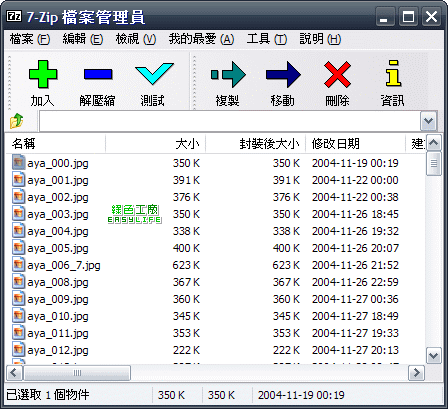Click the red X 刪除 (Delete) icon

(337, 74)
